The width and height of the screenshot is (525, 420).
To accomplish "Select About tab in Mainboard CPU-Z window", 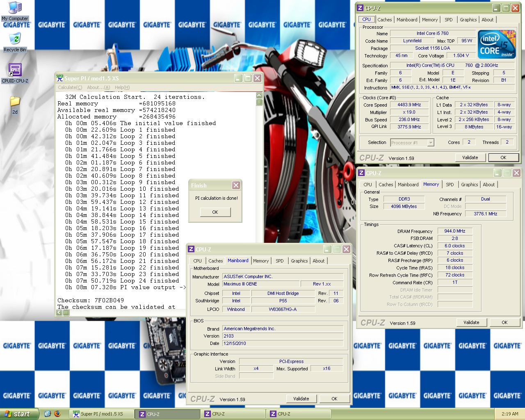I will point(319,261).
